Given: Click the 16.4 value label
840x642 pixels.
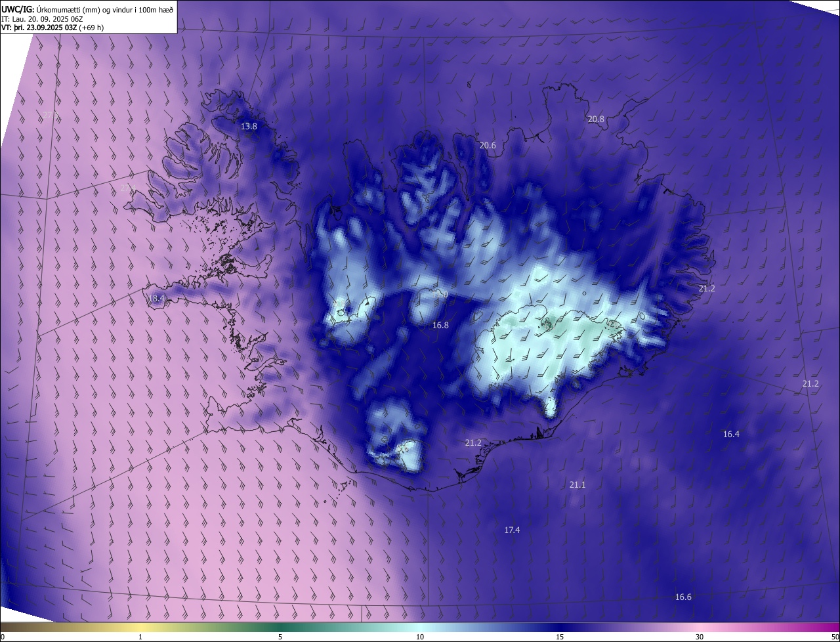Looking at the screenshot, I should (731, 434).
